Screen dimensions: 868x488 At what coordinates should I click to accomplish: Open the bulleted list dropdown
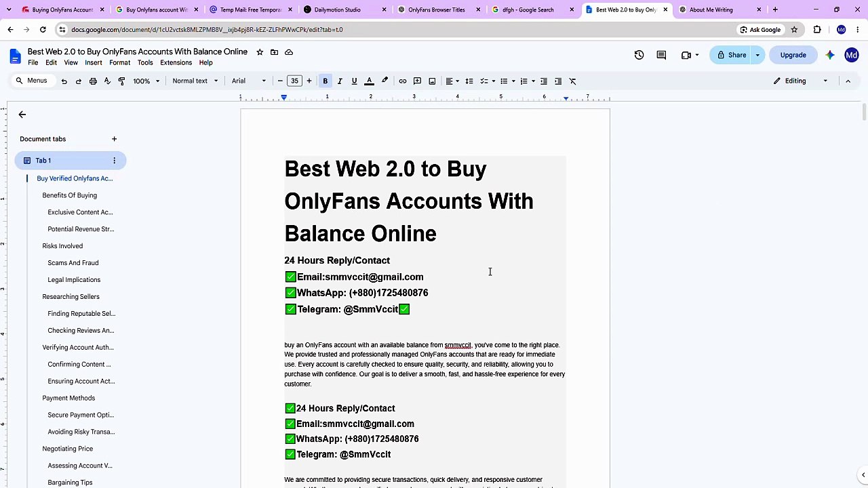pyautogui.click(x=507, y=81)
